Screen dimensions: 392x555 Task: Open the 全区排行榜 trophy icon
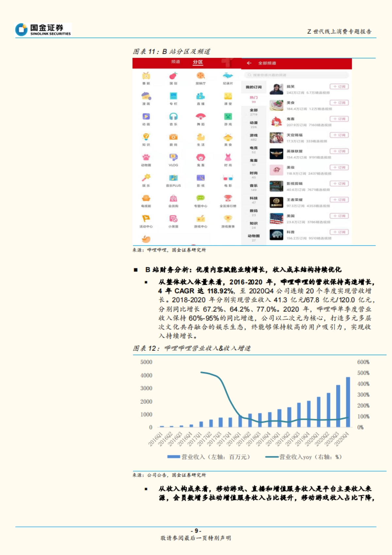(x=228, y=198)
